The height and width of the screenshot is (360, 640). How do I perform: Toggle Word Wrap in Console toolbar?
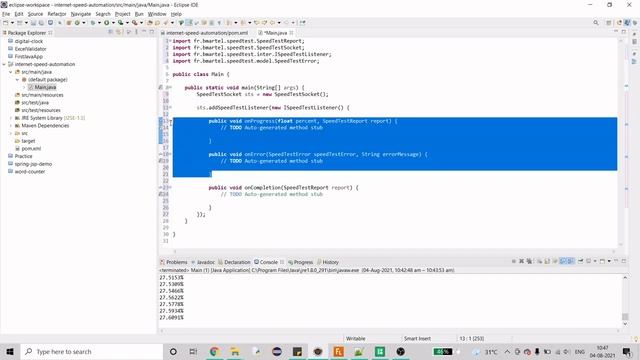pyautogui.click(x=555, y=261)
